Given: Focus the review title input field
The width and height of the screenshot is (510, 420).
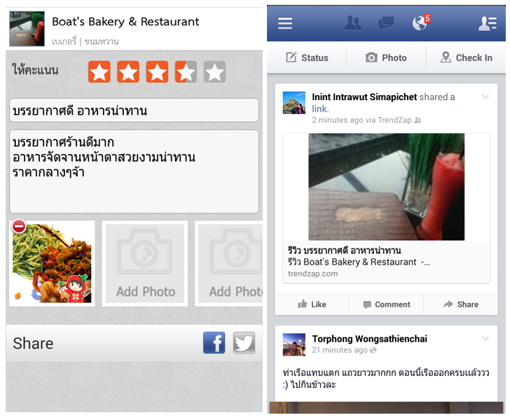Looking at the screenshot, I should coord(134,111).
